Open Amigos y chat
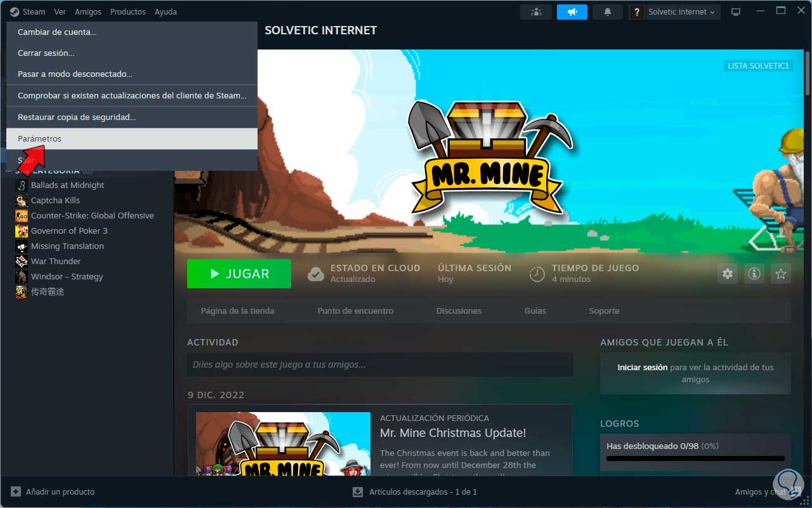Screen dimensions: 812x508 760,491
